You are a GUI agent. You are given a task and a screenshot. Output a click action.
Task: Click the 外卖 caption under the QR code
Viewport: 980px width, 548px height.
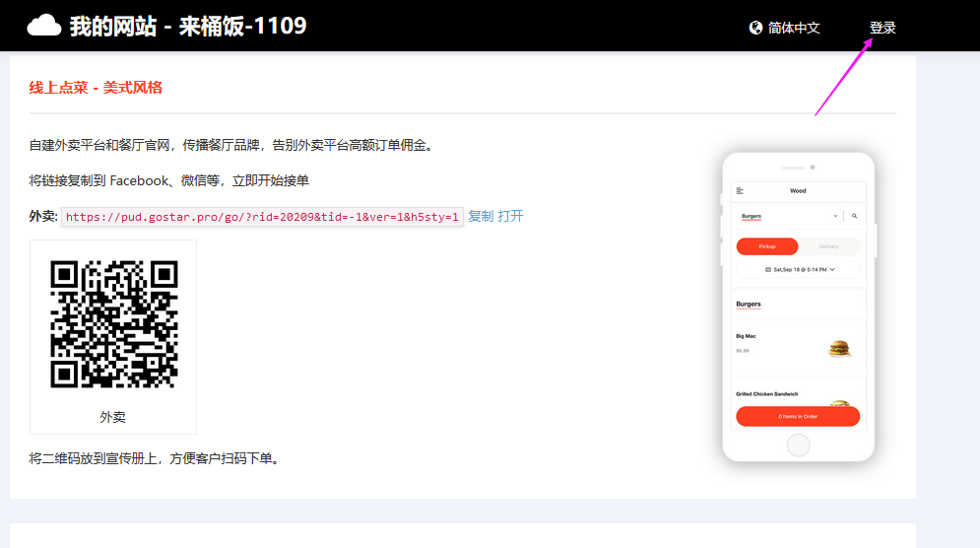(113, 417)
